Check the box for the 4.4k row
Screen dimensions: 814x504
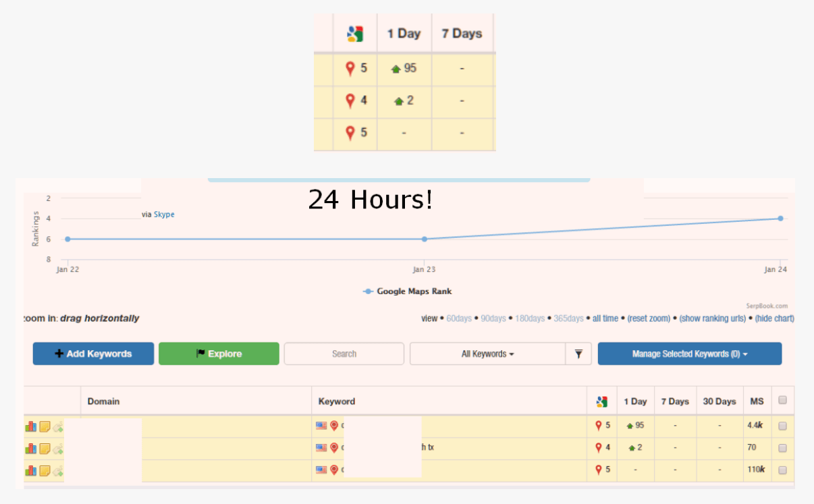coord(782,426)
